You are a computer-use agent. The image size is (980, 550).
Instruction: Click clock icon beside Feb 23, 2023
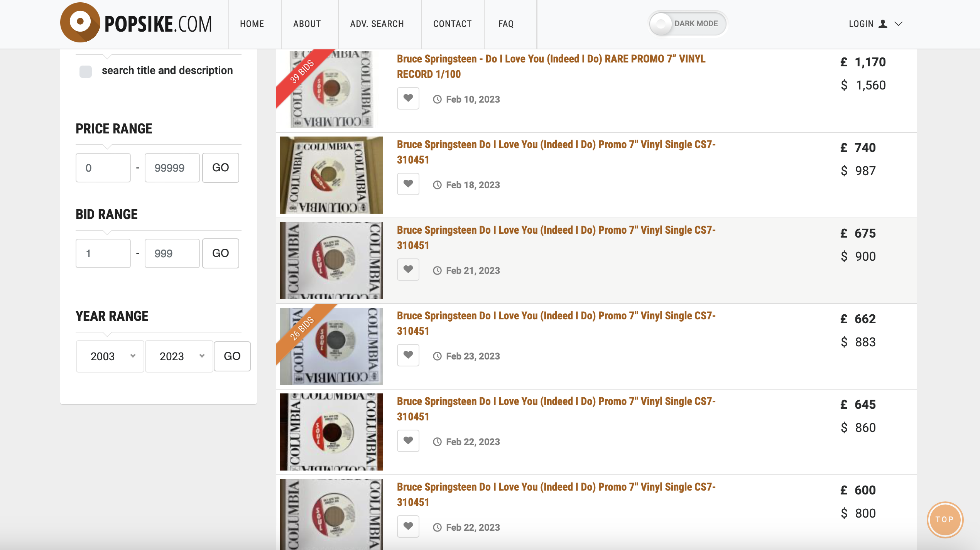pyautogui.click(x=437, y=356)
